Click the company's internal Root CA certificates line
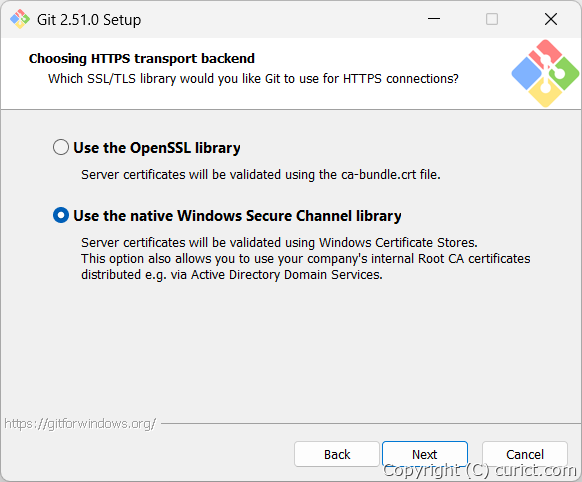 [x=306, y=258]
